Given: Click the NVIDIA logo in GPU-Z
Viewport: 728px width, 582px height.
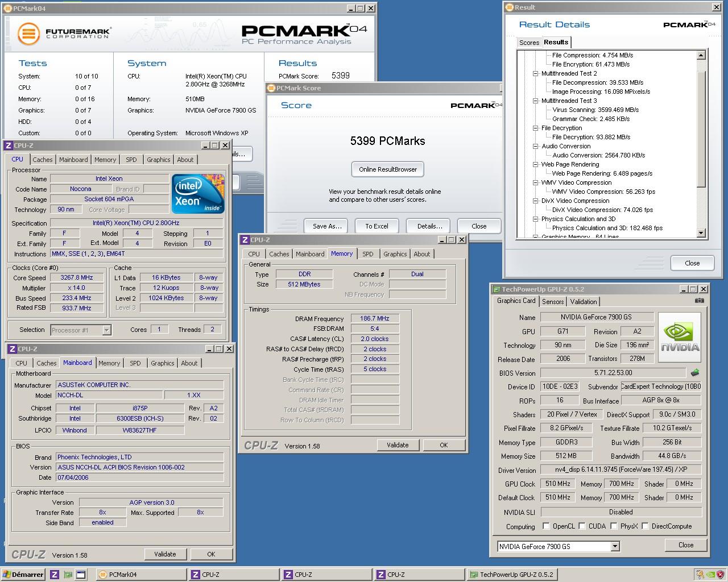Looking at the screenshot, I should pyautogui.click(x=680, y=338).
